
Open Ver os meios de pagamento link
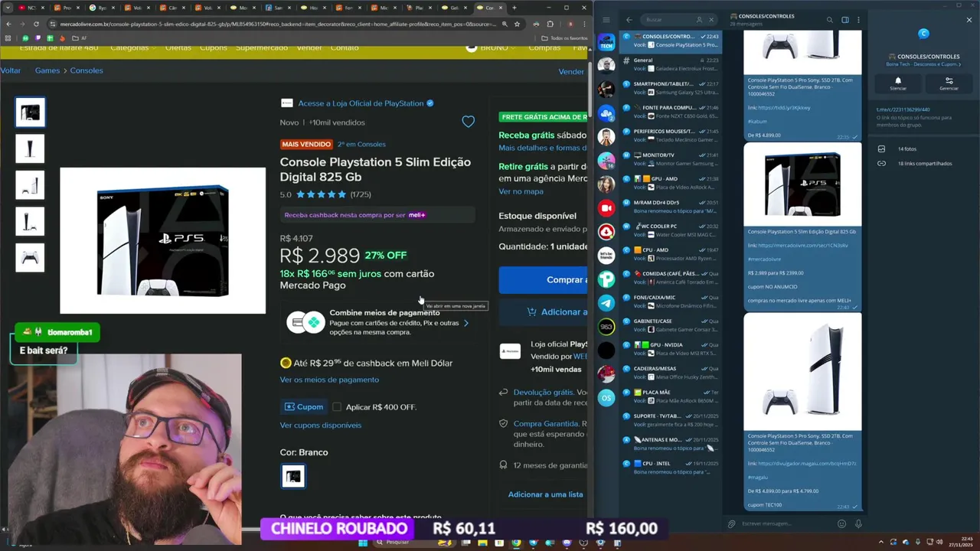point(329,380)
